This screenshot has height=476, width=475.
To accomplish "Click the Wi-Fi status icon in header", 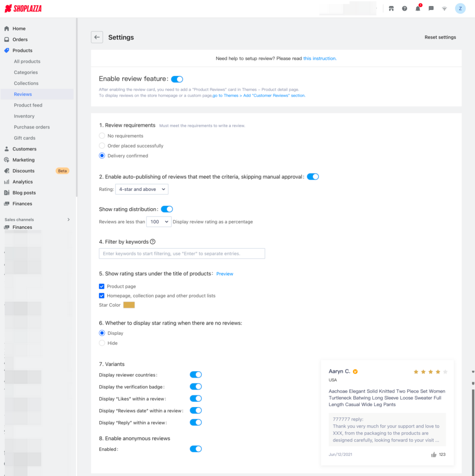I will point(444,9).
